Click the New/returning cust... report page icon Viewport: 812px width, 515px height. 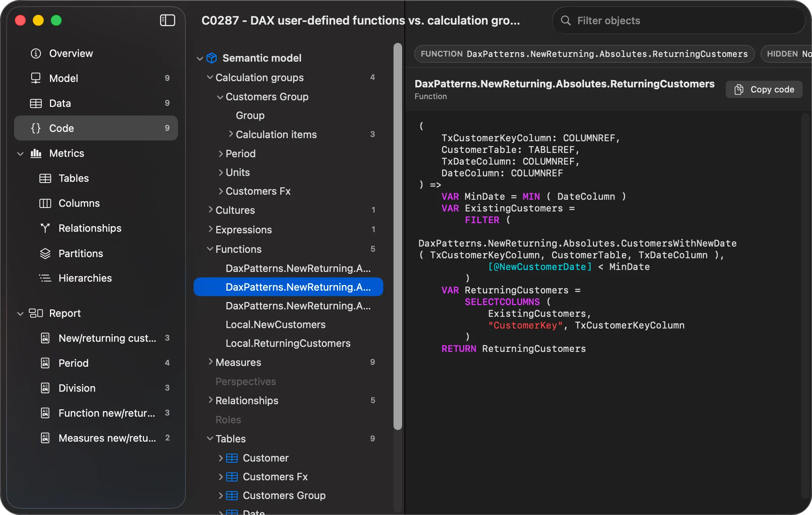point(45,338)
